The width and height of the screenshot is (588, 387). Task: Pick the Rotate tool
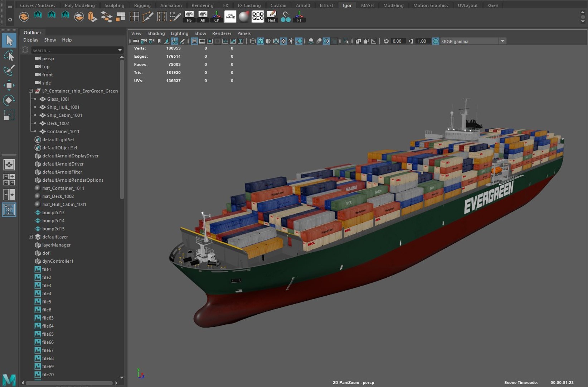[9, 100]
